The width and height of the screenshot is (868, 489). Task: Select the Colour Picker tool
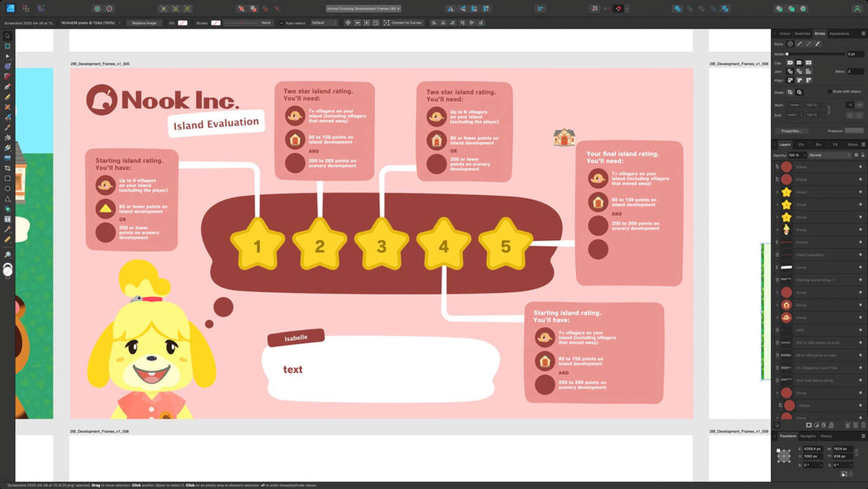point(7,229)
